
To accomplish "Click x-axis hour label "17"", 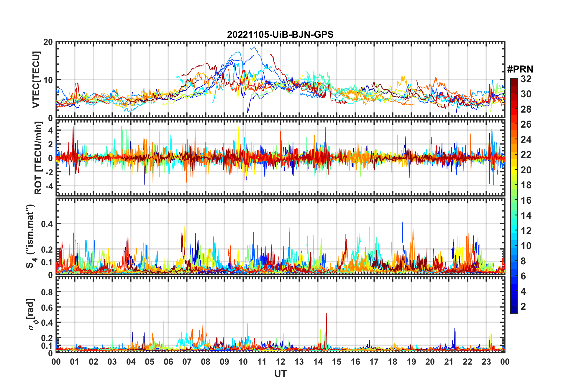I will click(x=374, y=362).
